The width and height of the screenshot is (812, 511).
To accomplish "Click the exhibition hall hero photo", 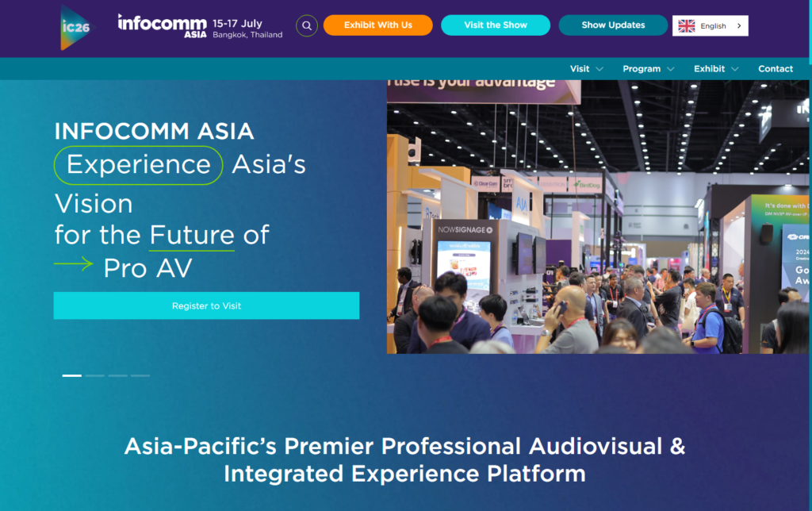I will pos(599,216).
